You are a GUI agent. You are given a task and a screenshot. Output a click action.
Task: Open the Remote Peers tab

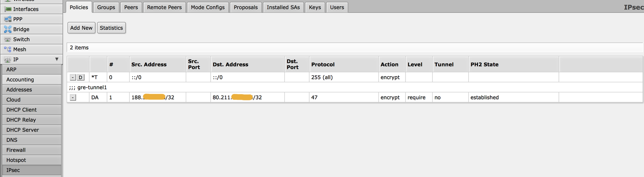(164, 7)
